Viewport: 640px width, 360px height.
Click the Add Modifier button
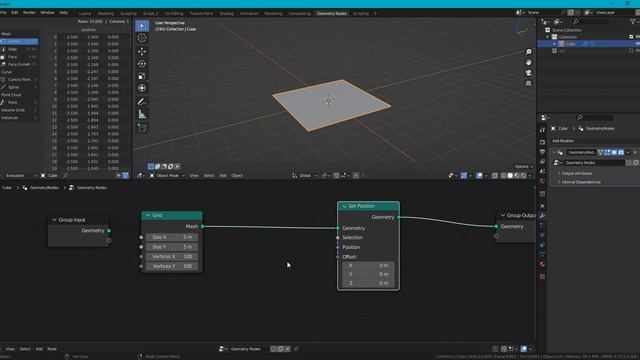pyautogui.click(x=563, y=141)
